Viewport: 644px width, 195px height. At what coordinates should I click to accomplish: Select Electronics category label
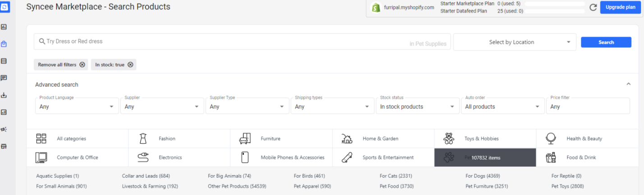tap(170, 158)
